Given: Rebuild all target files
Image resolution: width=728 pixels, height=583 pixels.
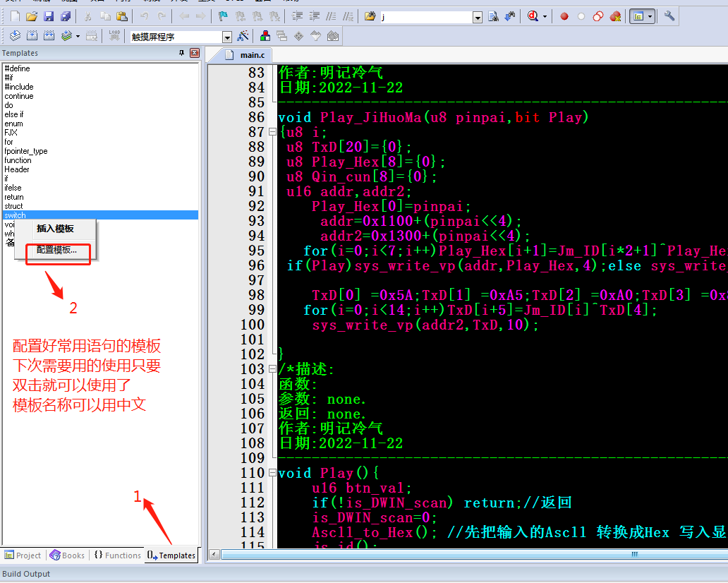Looking at the screenshot, I should [49, 36].
